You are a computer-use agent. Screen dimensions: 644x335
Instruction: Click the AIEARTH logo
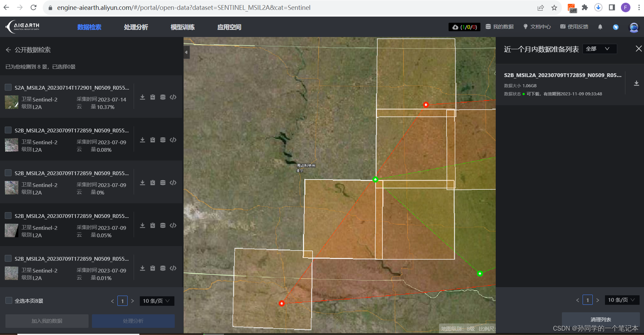[23, 27]
